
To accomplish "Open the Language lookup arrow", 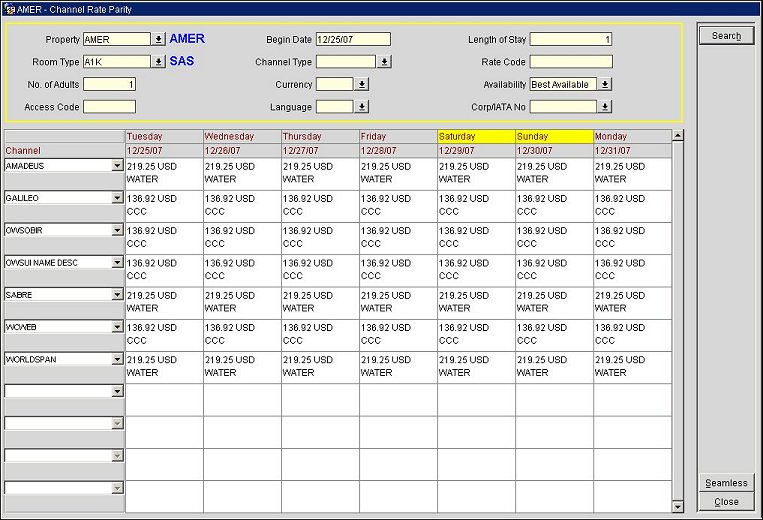I will 362,107.
